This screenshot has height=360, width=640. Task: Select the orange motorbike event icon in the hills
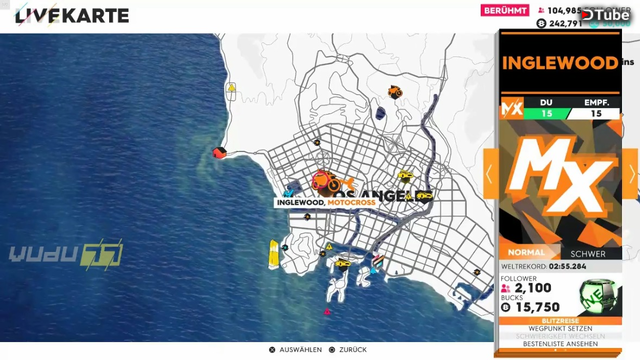[395, 92]
